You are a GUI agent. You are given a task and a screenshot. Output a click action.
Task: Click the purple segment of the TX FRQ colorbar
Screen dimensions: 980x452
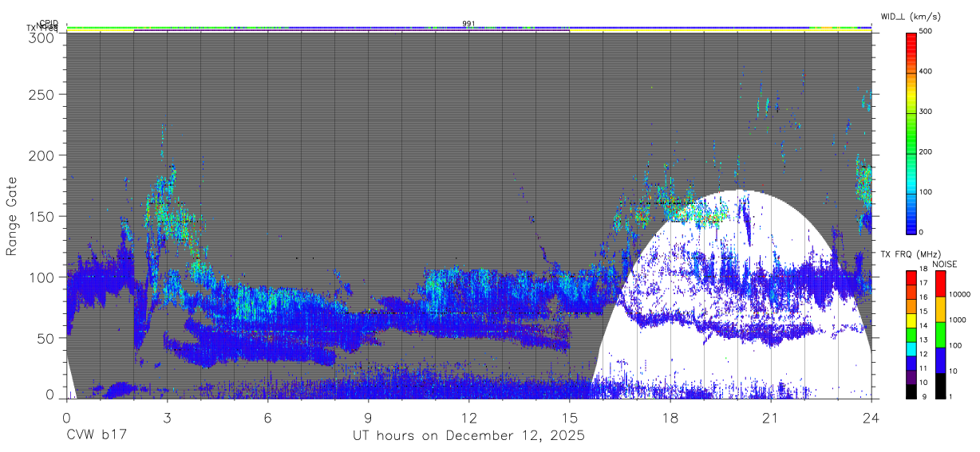911,378
